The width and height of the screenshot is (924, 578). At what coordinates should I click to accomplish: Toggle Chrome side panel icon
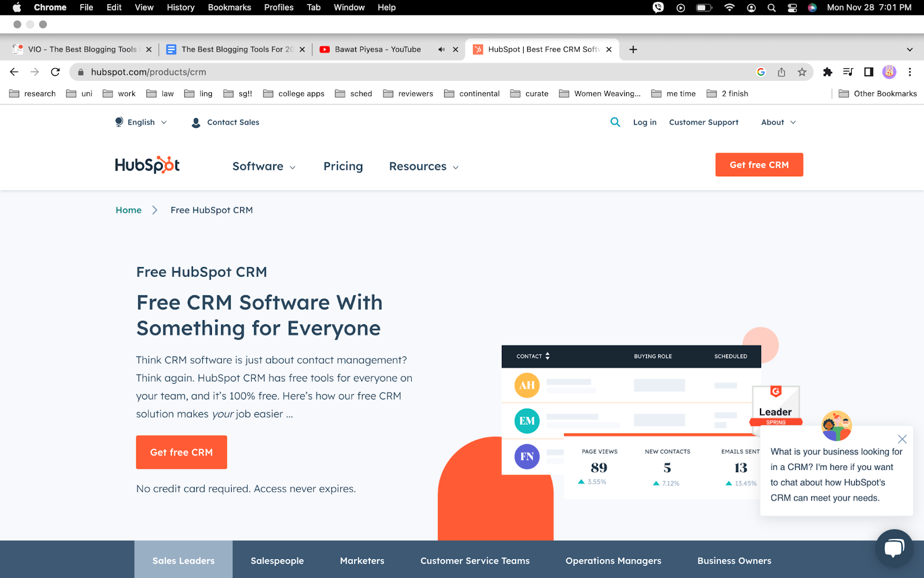point(869,72)
